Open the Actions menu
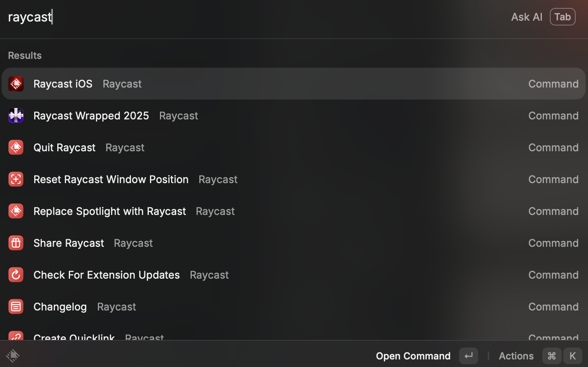588x367 pixels. [516, 356]
